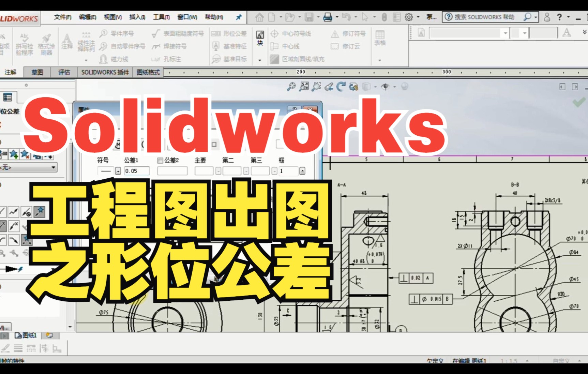Open the 视图(V) menu
Screen dimensions: 588x374
[x=113, y=17]
